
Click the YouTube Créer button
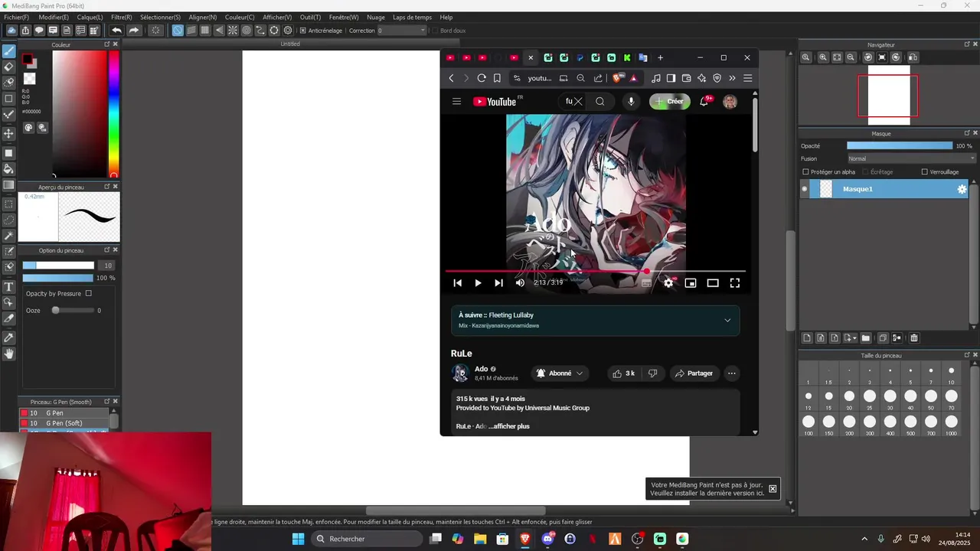coord(670,101)
